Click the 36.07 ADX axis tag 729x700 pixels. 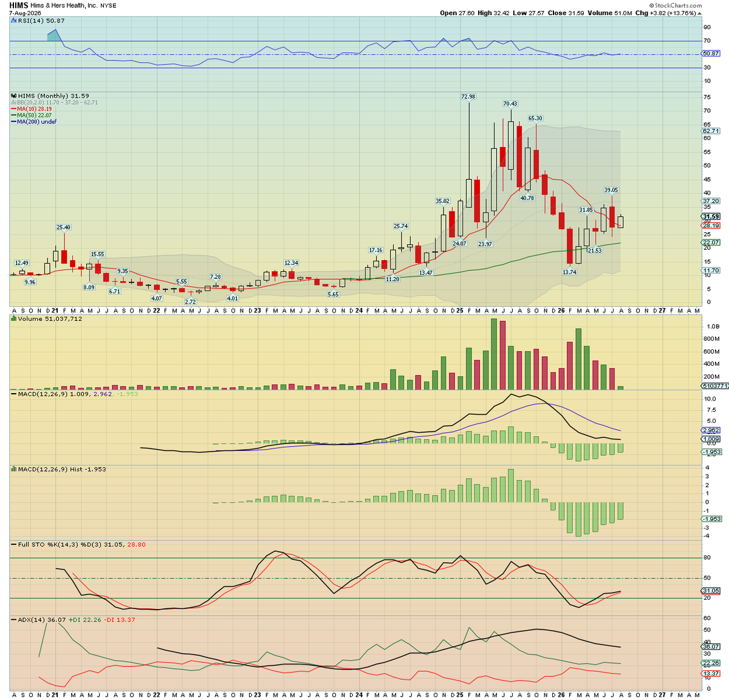(x=711, y=647)
